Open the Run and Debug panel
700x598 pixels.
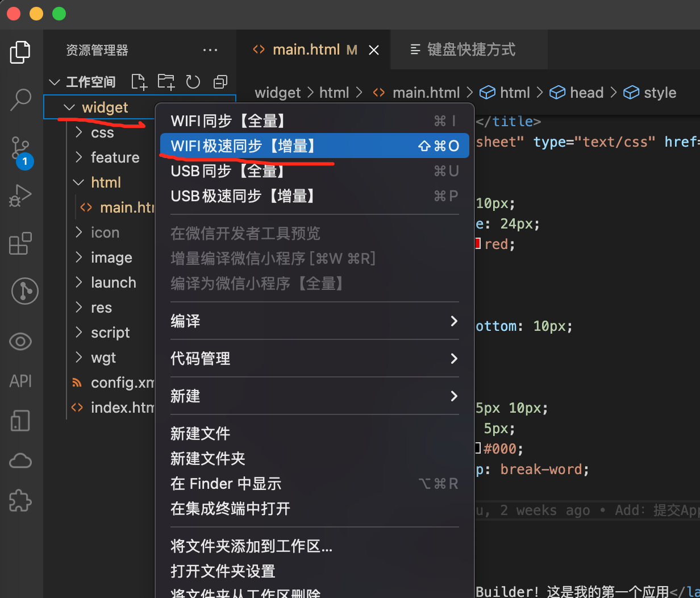tap(20, 196)
